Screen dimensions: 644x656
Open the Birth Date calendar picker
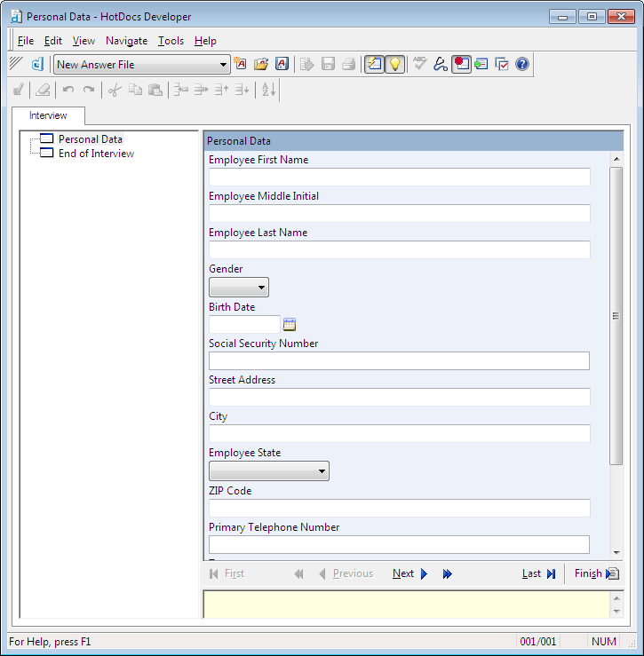(290, 324)
